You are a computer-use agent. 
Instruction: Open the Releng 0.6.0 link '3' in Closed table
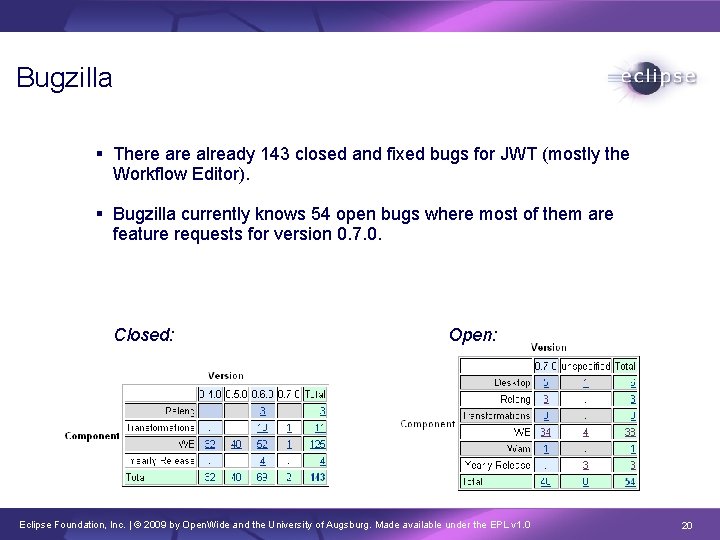263,411
